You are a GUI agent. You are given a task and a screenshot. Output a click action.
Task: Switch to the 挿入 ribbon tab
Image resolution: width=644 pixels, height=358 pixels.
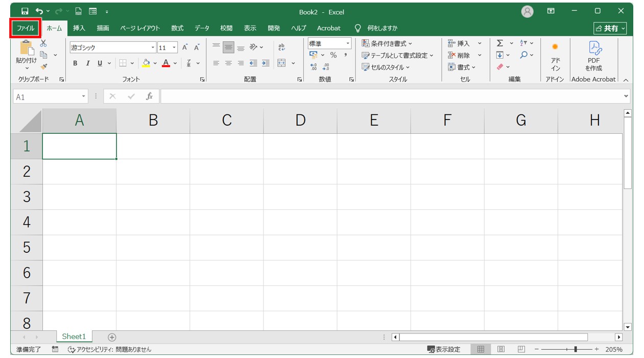pyautogui.click(x=79, y=28)
